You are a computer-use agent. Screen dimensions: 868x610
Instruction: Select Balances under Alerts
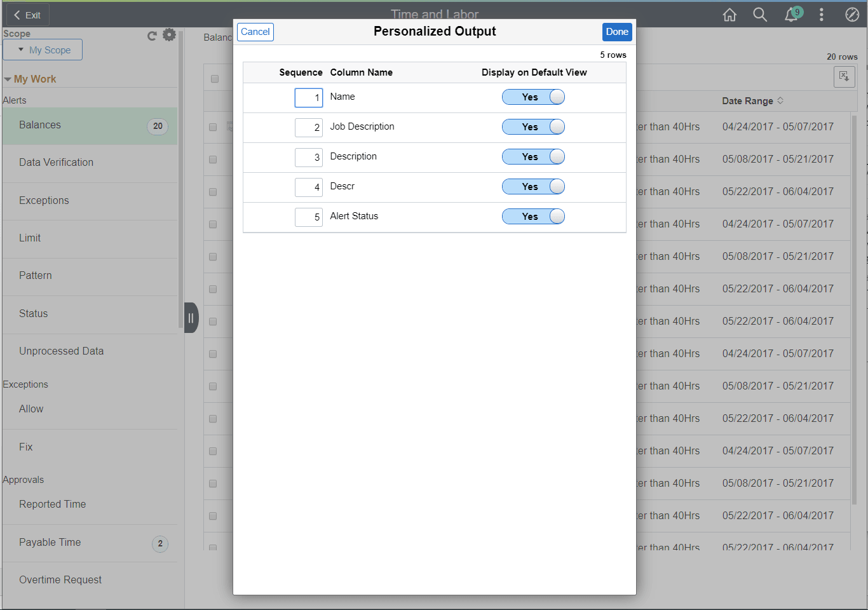coord(40,125)
